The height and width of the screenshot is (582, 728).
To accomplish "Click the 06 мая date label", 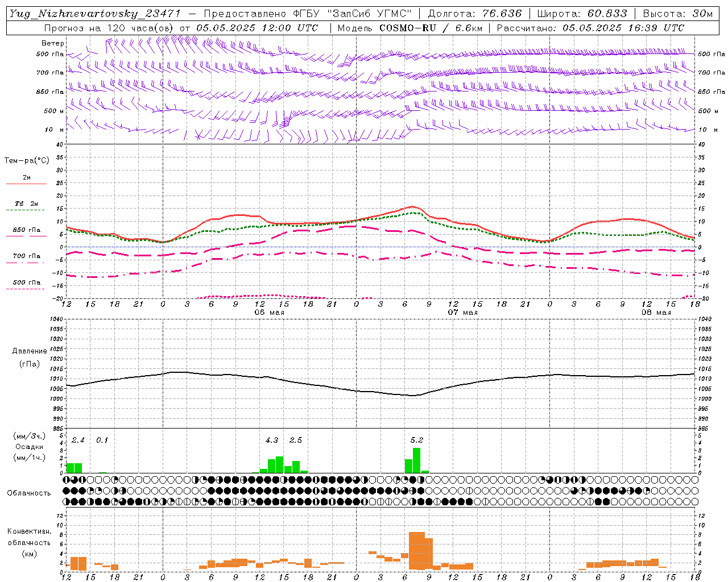I will click(x=269, y=313).
